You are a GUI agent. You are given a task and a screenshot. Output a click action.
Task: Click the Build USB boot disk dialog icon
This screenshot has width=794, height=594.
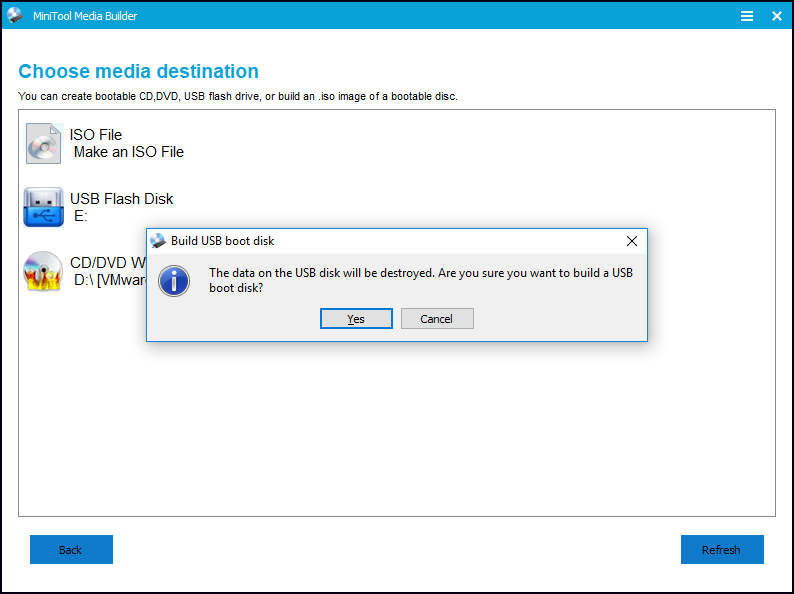point(158,241)
